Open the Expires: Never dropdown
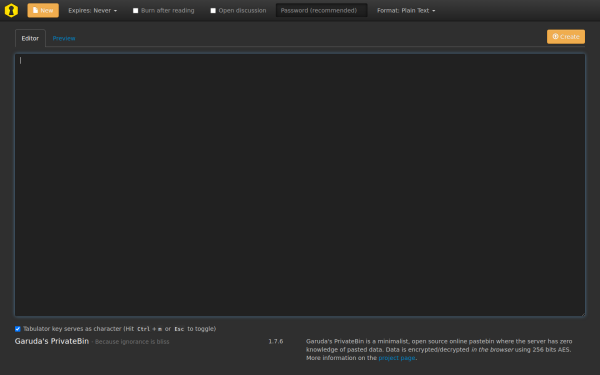Screen dimensions: 600x375 [x=93, y=10]
